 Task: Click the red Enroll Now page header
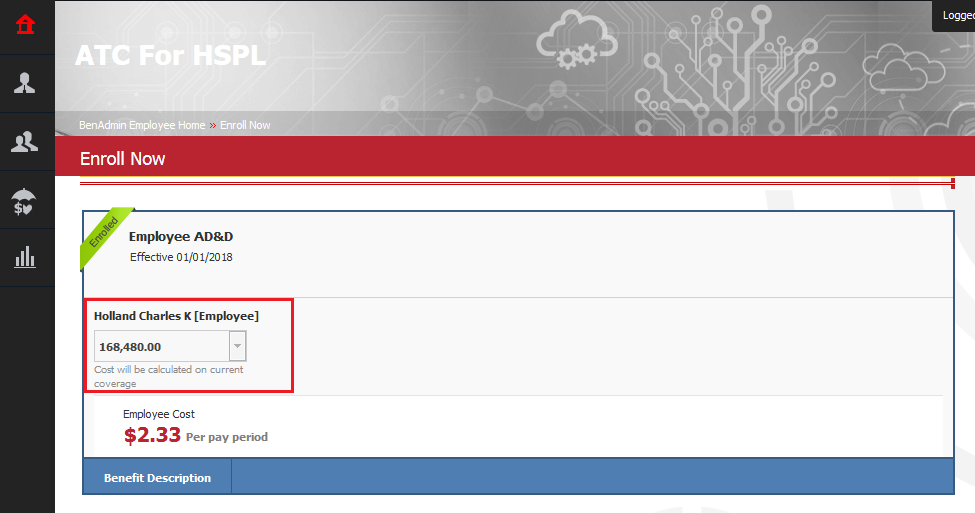pos(123,159)
